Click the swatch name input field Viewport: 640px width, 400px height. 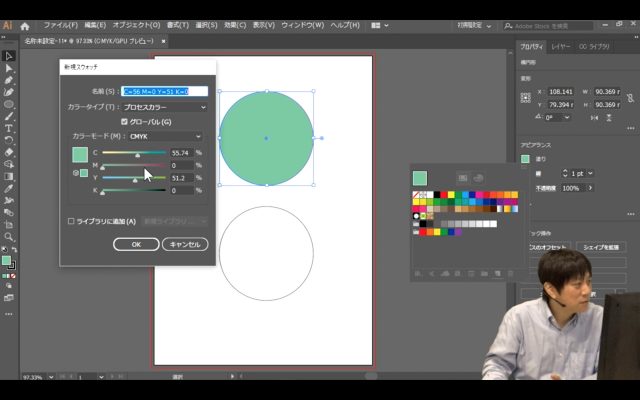(165, 91)
